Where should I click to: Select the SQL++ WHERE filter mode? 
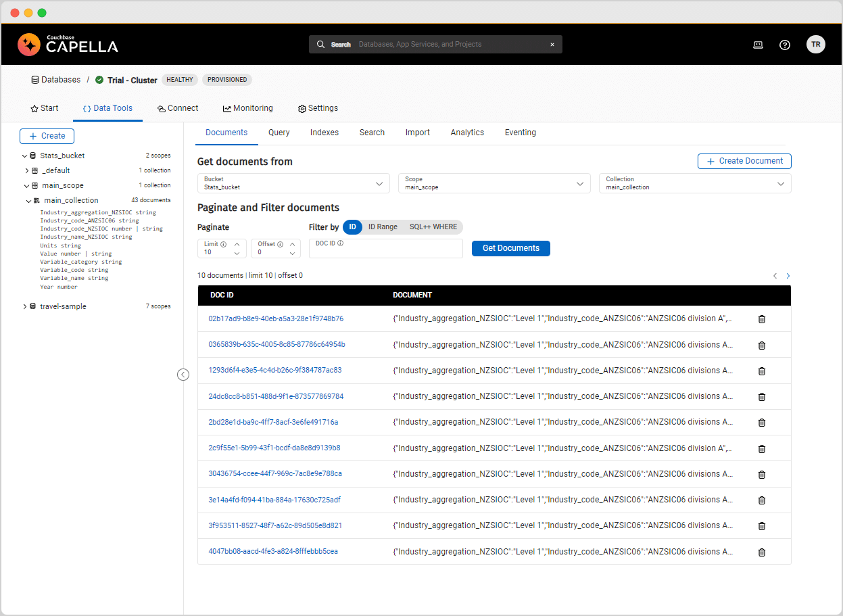point(433,227)
